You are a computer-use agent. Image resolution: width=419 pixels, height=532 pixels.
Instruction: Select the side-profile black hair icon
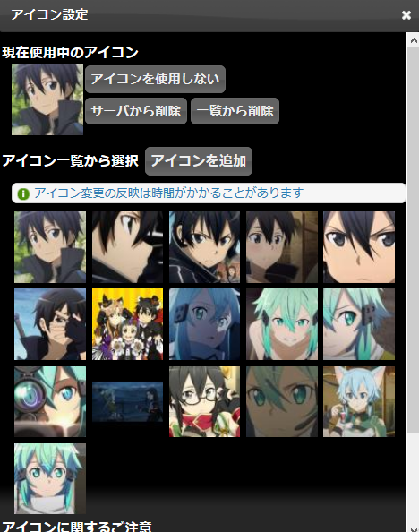click(127, 247)
